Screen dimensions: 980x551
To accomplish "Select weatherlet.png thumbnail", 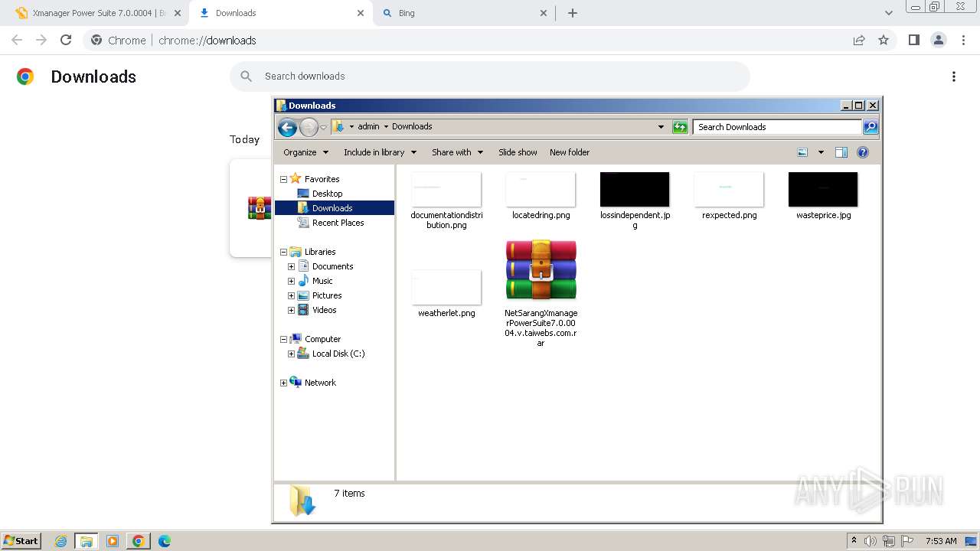I will (446, 288).
